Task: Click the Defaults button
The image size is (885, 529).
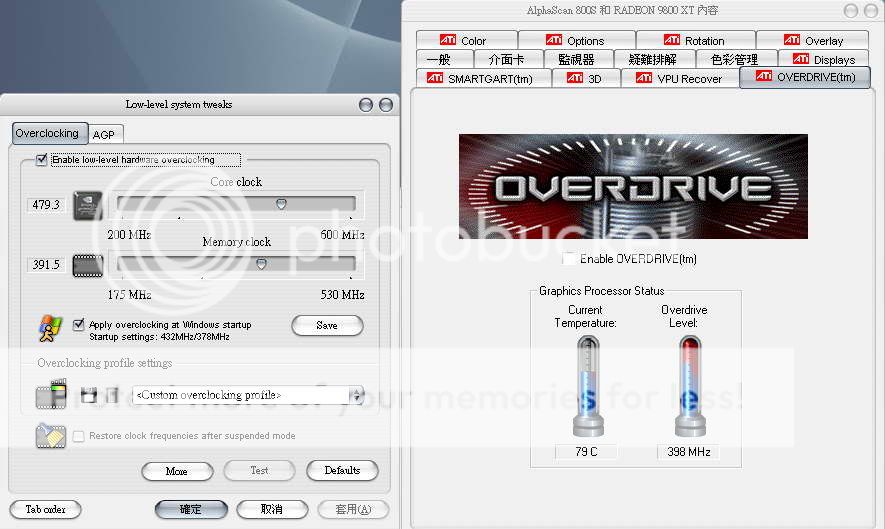Action: 342,470
